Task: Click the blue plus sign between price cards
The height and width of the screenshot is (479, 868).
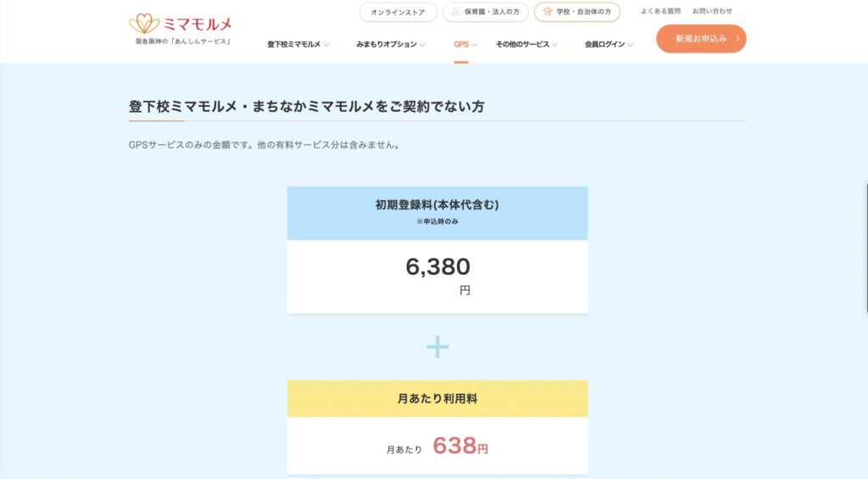Action: (x=437, y=347)
